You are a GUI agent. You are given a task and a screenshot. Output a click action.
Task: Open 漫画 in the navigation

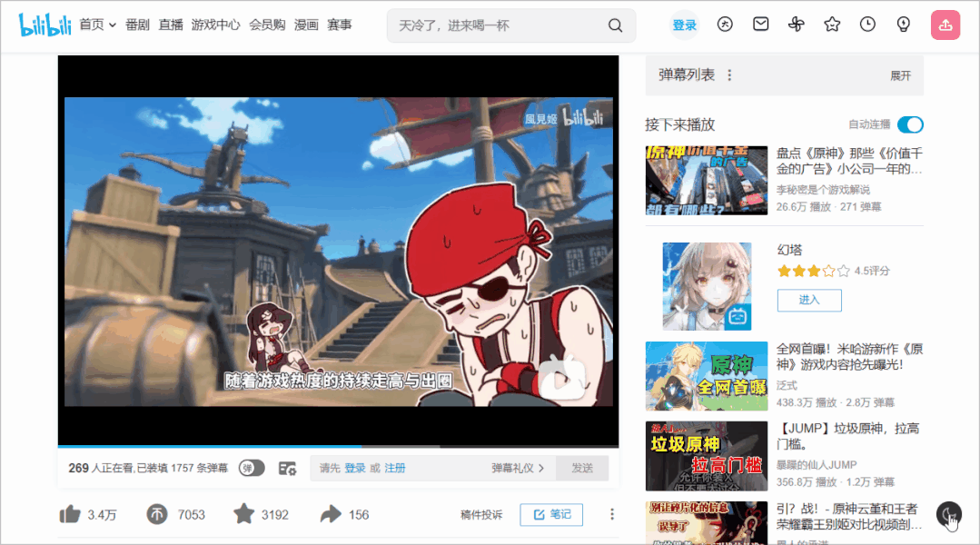pos(306,25)
